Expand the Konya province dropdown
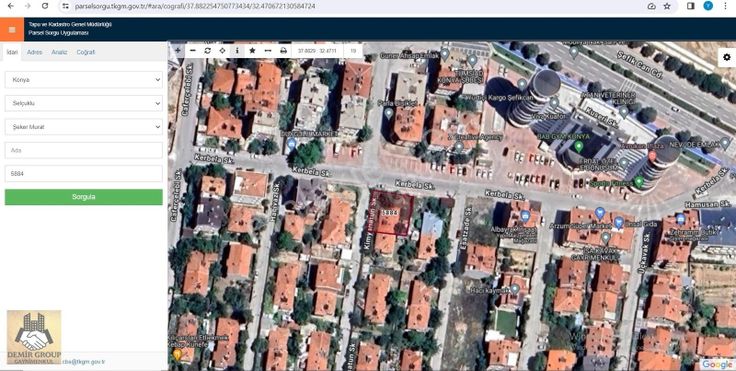Image resolution: width=736 pixels, height=371 pixels. click(84, 80)
